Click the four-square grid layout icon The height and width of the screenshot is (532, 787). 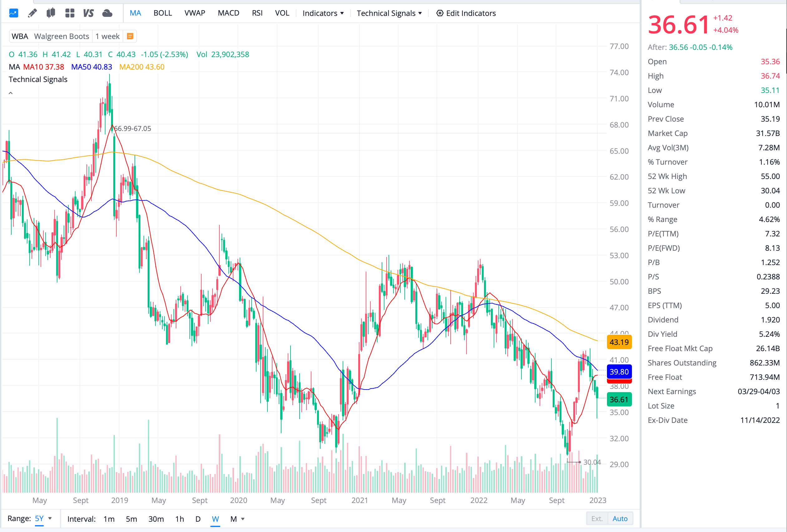click(x=70, y=13)
